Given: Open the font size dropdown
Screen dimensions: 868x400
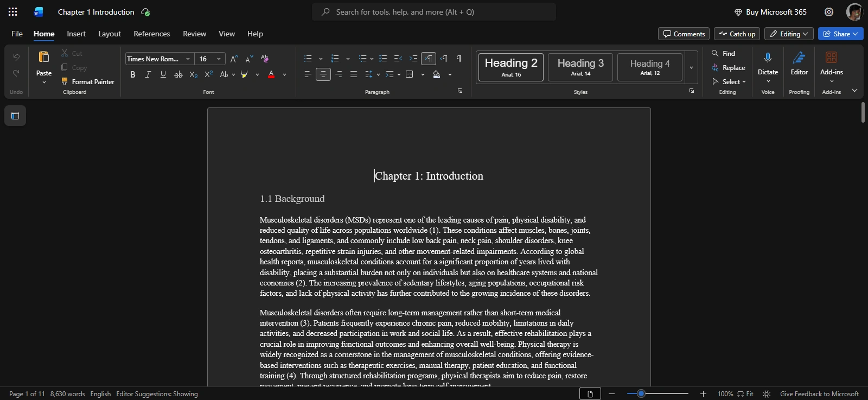Looking at the screenshot, I should point(219,59).
